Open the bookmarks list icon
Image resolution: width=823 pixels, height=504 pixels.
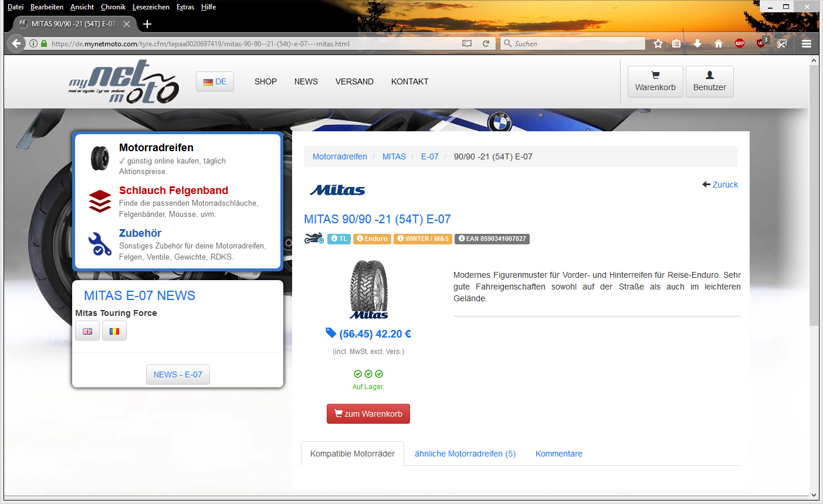pos(676,43)
